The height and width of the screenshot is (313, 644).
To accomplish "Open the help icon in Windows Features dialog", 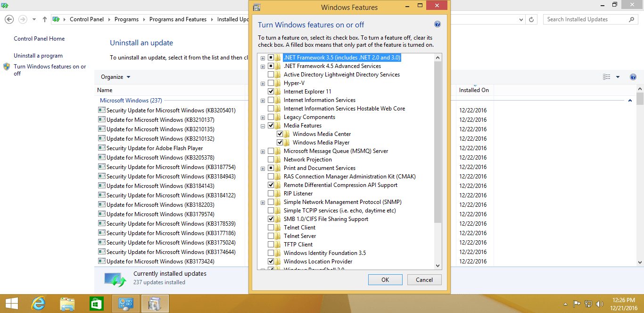I will click(437, 25).
